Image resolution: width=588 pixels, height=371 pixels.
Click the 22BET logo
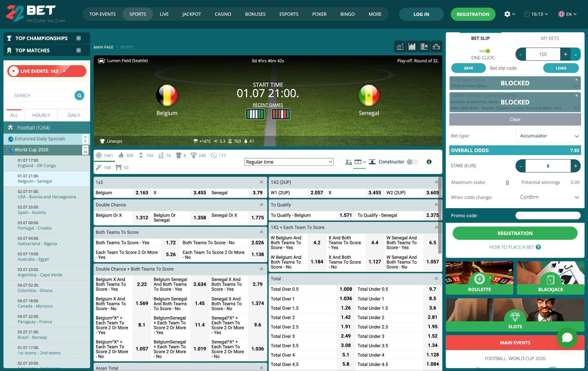pyautogui.click(x=36, y=14)
